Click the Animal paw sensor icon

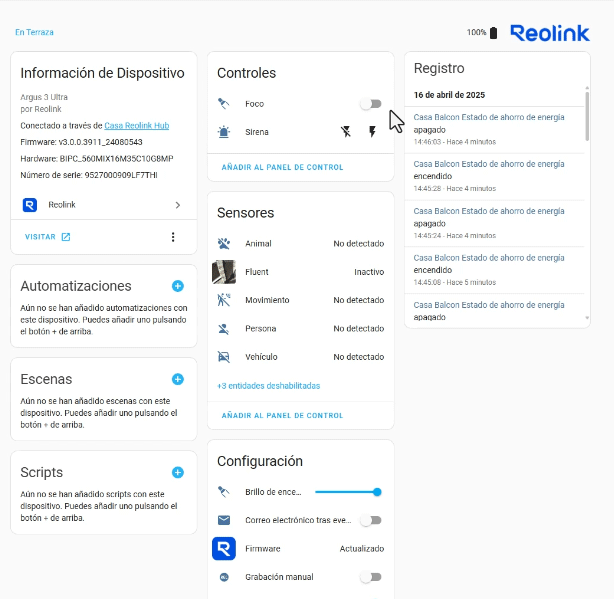click(224, 244)
